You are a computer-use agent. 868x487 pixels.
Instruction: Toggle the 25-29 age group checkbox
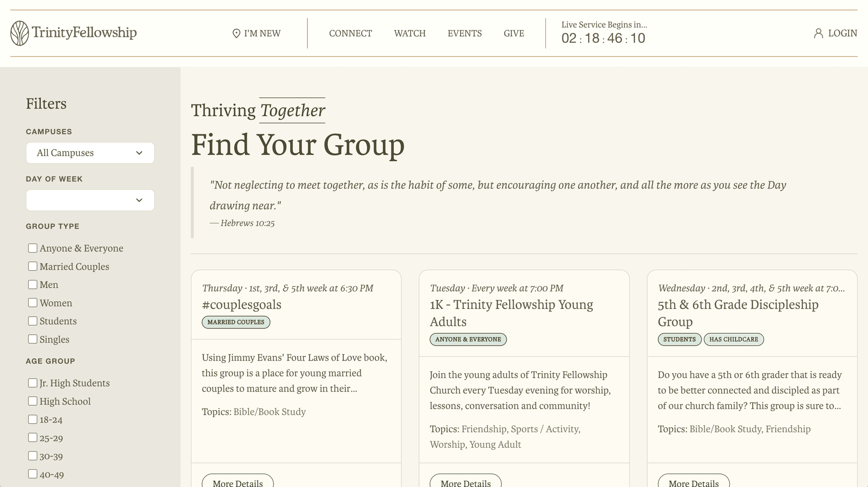point(33,437)
